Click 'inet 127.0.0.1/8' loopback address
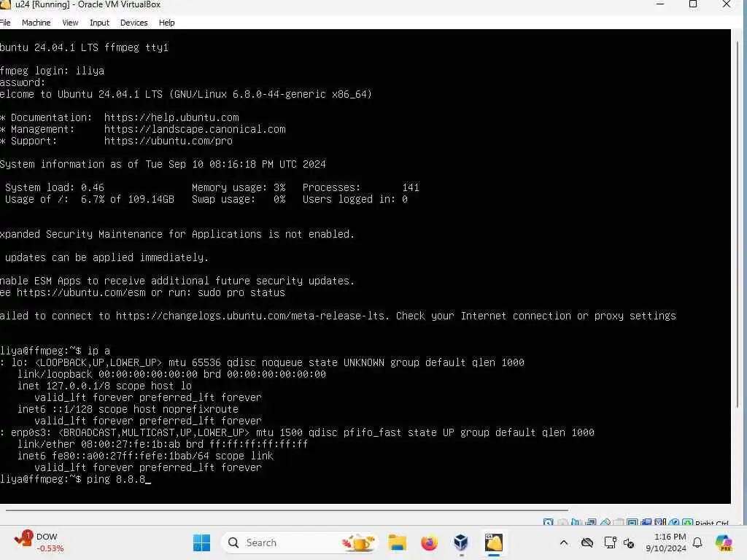Image resolution: width=747 pixels, height=560 pixels. pos(63,386)
